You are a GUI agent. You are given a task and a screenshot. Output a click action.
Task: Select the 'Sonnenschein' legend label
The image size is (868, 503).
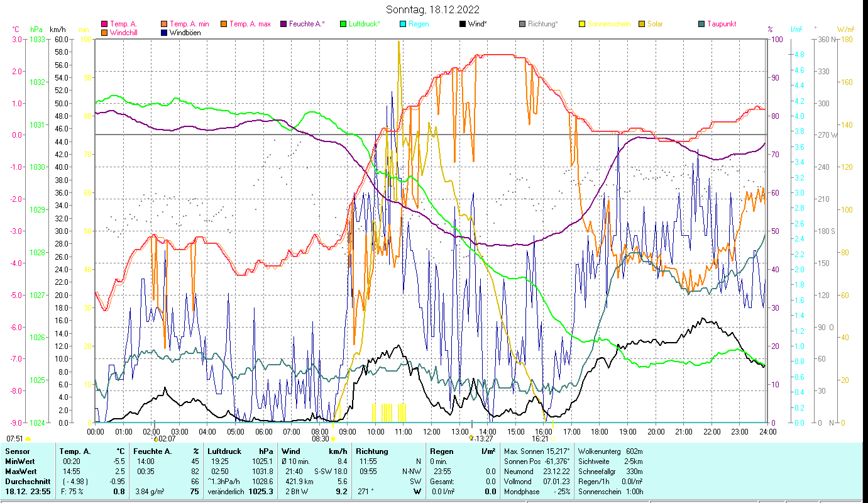[609, 25]
